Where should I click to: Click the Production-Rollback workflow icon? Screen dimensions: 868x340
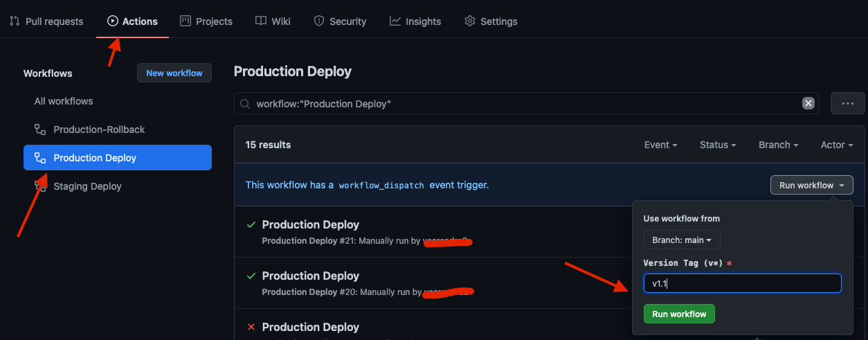pos(40,129)
